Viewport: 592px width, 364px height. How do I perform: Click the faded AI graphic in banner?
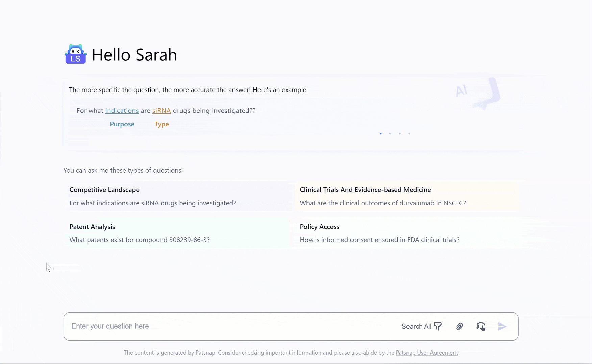[477, 93]
